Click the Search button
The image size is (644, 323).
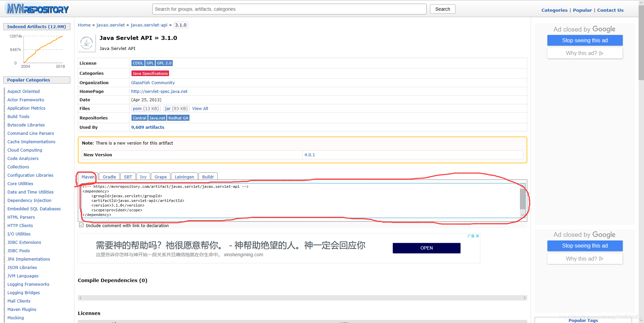(x=443, y=9)
